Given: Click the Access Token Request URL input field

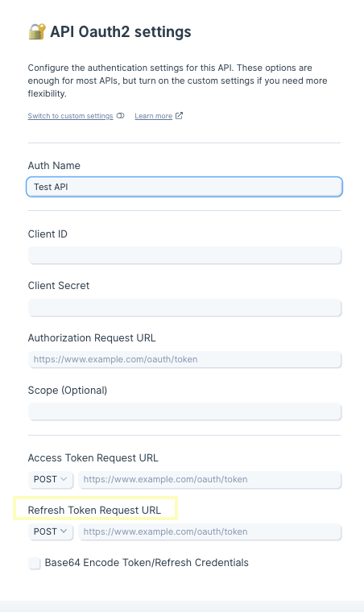Looking at the screenshot, I should coord(210,480).
